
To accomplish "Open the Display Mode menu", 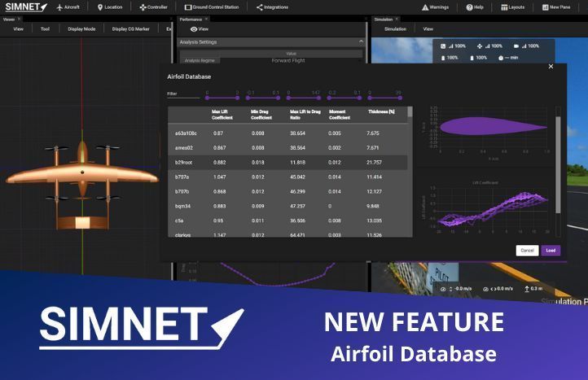I will coord(81,28).
